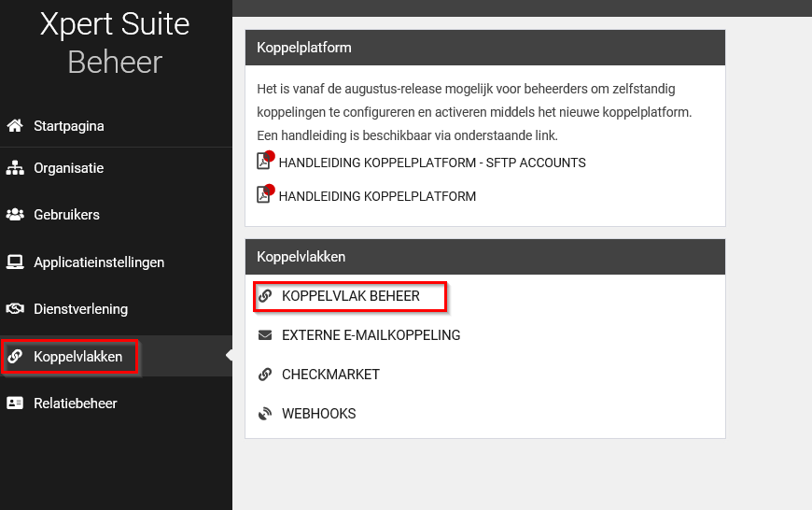Click the Applicatieinstellingen laptop icon

(15, 262)
